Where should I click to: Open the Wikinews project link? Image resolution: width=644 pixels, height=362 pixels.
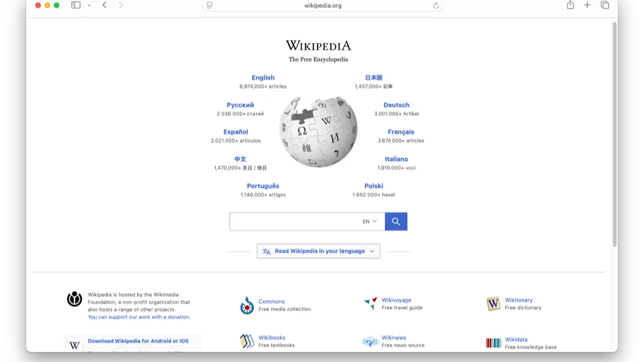tap(394, 338)
